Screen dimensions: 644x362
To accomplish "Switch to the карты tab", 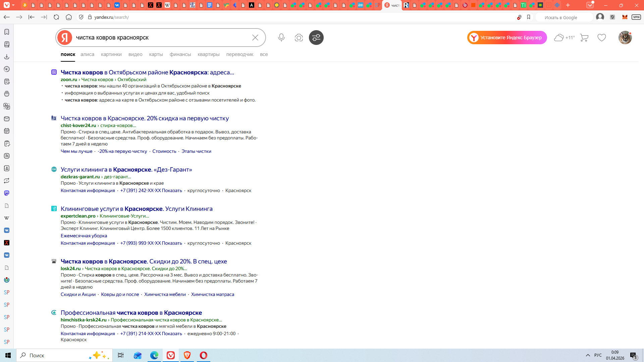I will [156, 54].
